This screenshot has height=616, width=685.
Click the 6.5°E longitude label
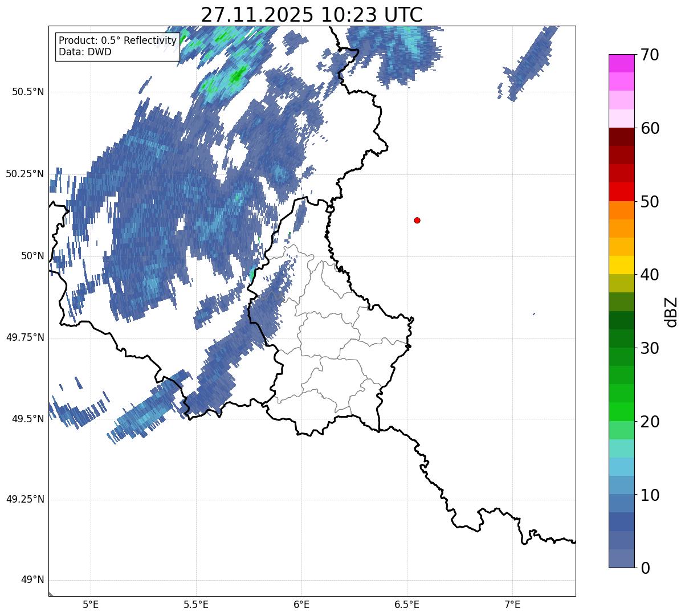pyautogui.click(x=407, y=604)
